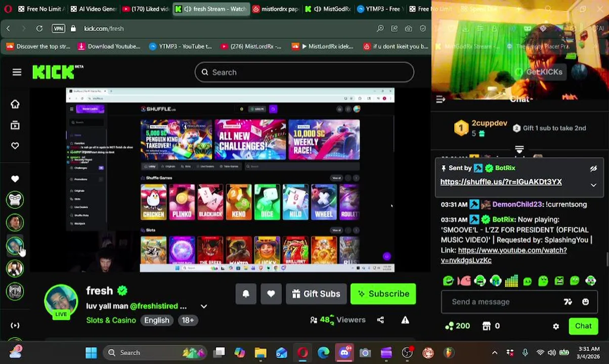609x364 pixels.
Task: Go back in browser history
Action: [x=8, y=28]
